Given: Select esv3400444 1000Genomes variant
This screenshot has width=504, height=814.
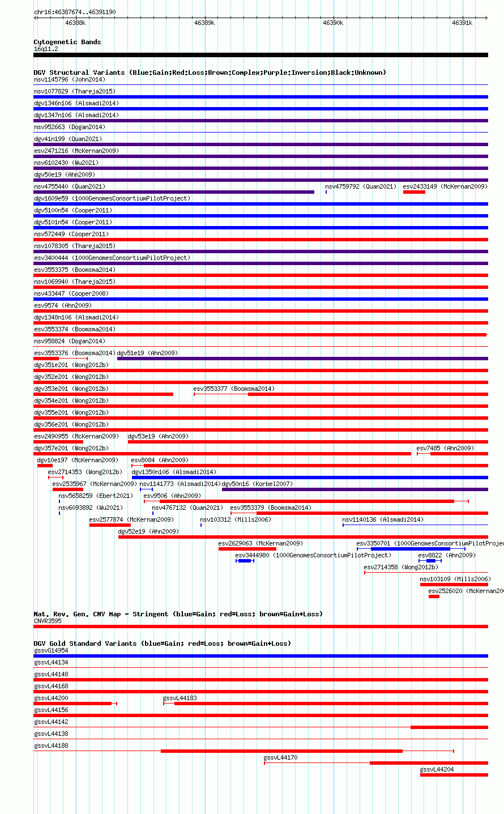Looking at the screenshot, I should click(260, 263).
